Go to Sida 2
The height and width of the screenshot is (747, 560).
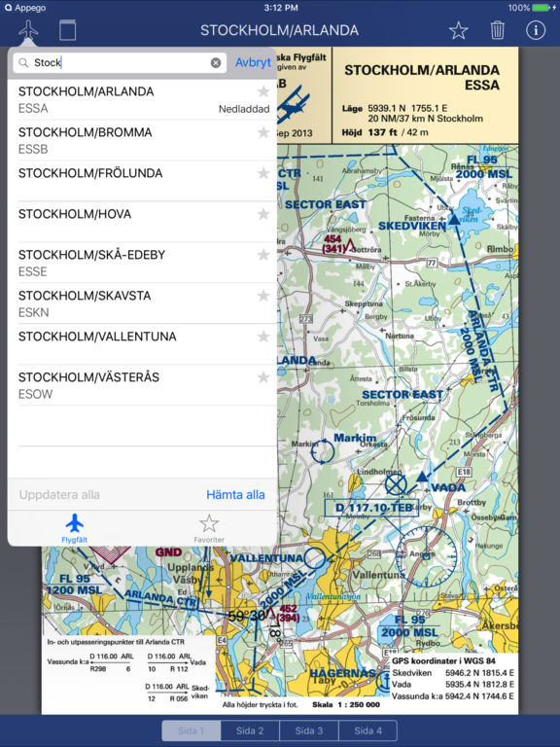coord(250,730)
